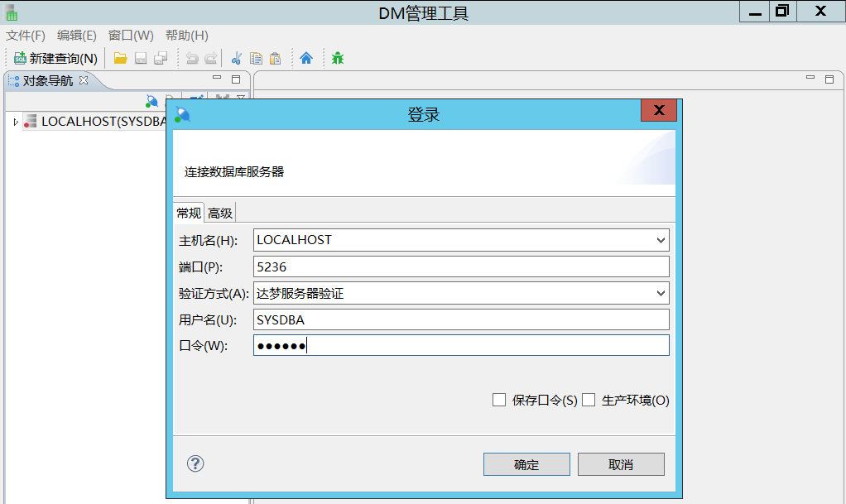
Task: Enable the 生产环境(O) checkbox
Action: [589, 400]
